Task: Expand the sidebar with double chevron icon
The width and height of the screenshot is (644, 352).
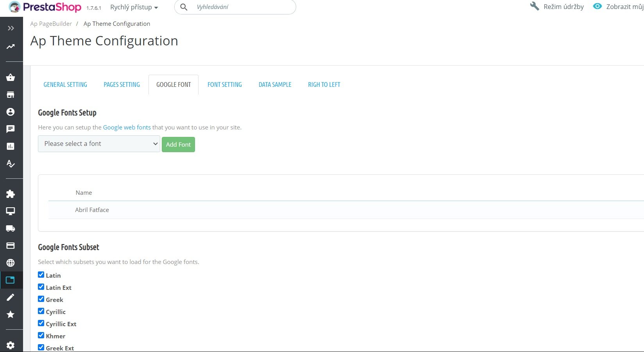Action: (x=11, y=28)
